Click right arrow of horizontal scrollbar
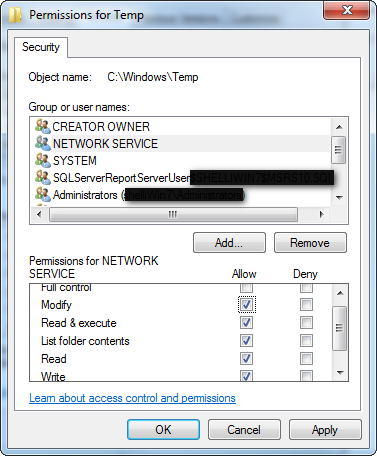377x456 pixels. tap(321, 214)
